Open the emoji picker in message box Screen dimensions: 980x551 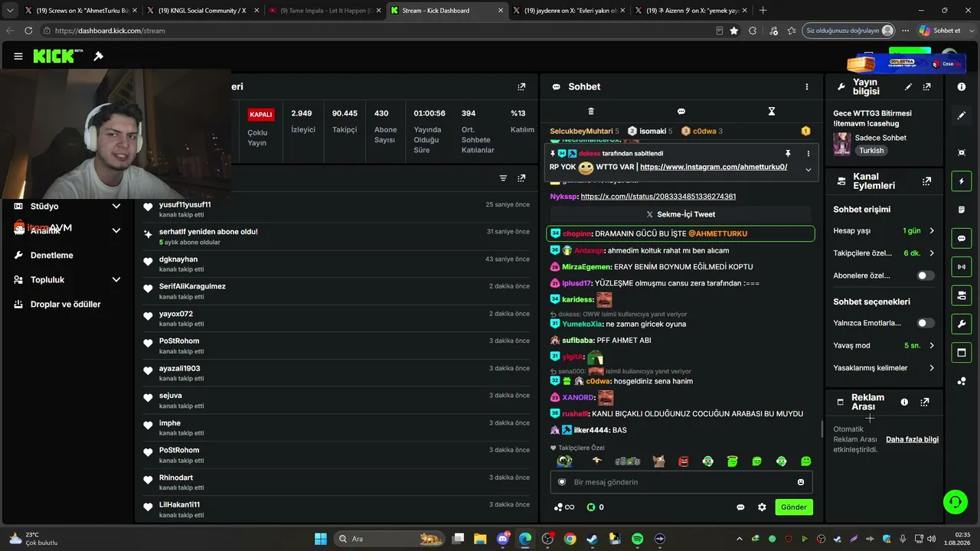pos(801,482)
